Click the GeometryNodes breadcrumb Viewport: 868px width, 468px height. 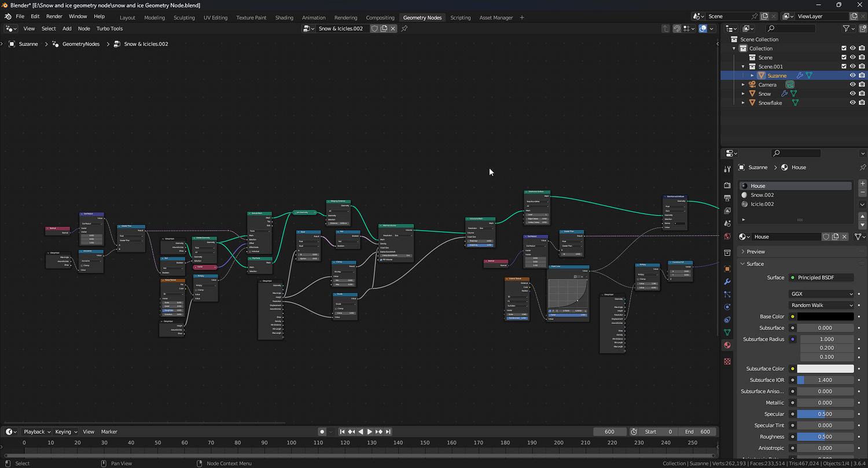click(81, 44)
